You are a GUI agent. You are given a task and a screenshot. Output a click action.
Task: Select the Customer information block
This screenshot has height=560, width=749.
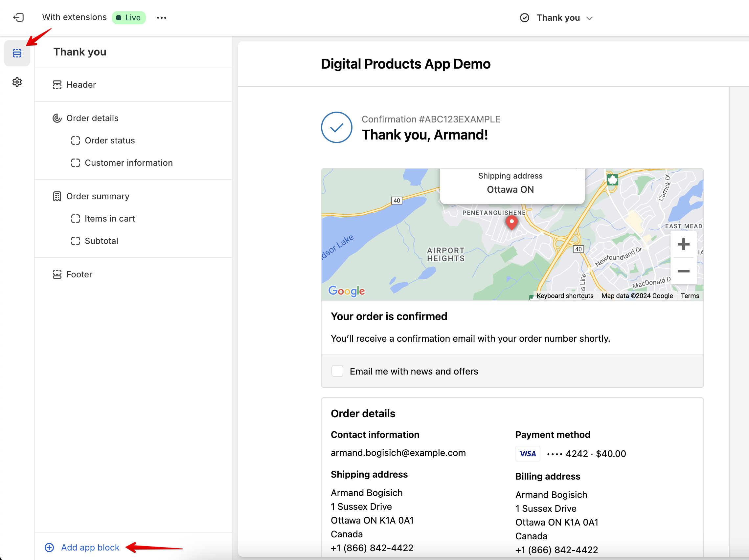point(128,163)
